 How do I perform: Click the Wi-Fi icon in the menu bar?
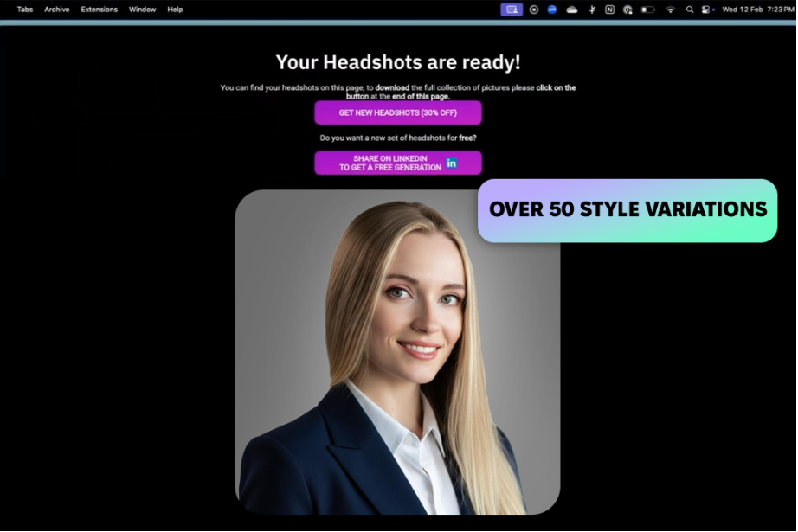tap(670, 9)
